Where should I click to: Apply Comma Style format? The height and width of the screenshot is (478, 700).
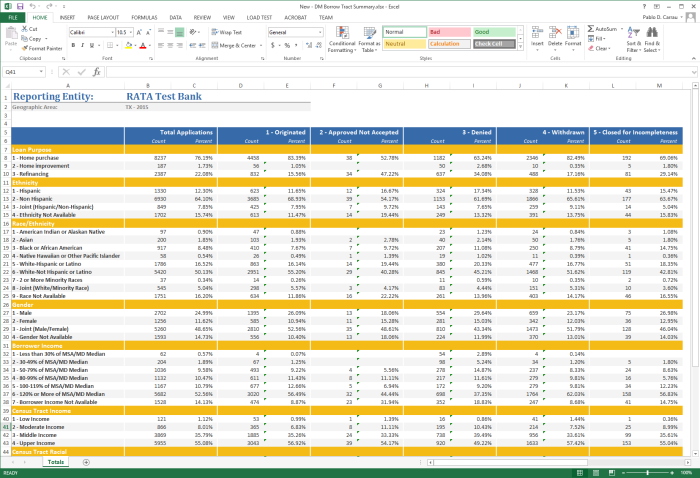coord(296,46)
